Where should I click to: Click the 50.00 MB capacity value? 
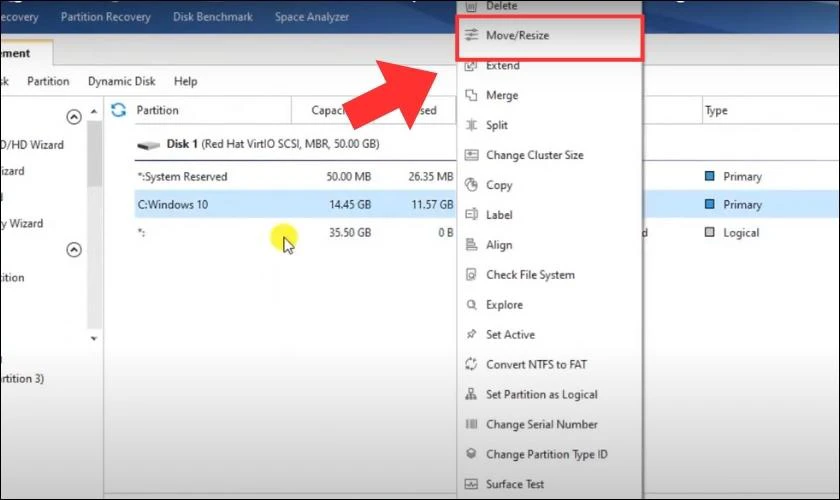tap(349, 176)
